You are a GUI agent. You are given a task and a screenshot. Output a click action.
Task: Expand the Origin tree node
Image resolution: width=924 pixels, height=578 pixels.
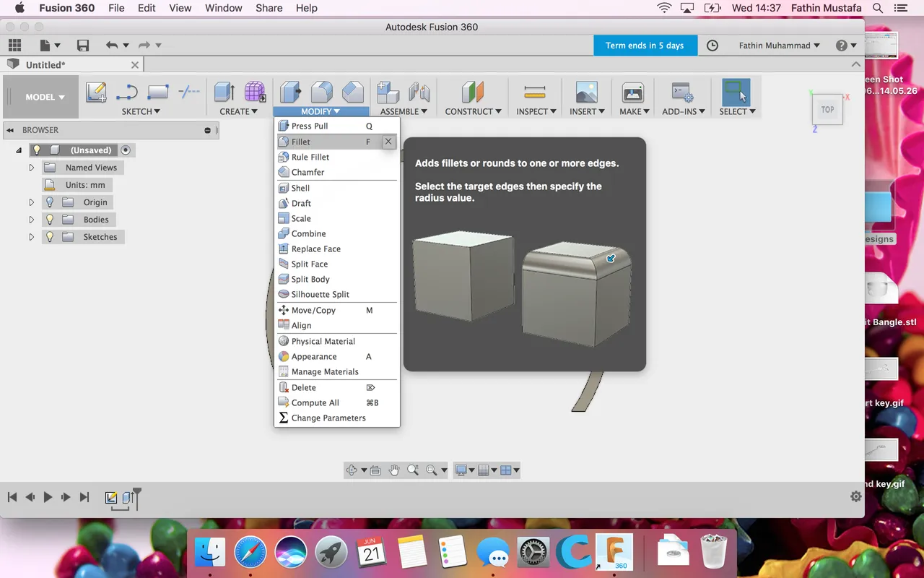pos(31,202)
